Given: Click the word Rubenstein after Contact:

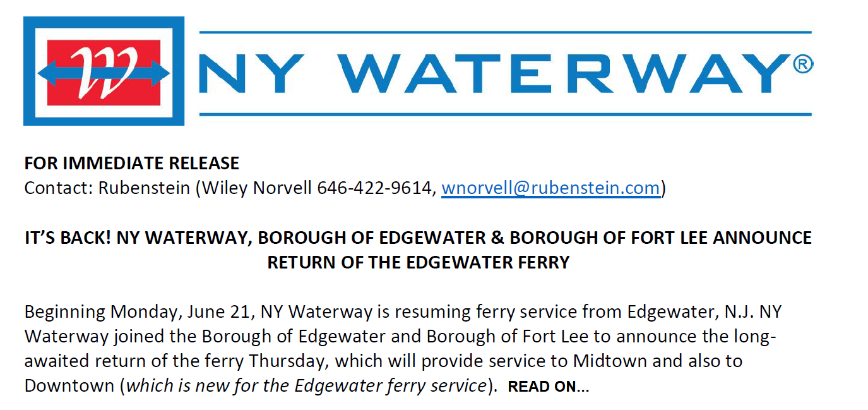Looking at the screenshot, I should point(145,188).
